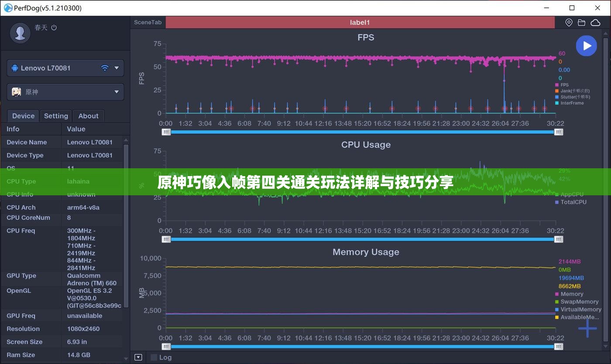Select the Ram Size value 14.8 GB
This screenshot has height=364, width=611.
pyautogui.click(x=79, y=355)
